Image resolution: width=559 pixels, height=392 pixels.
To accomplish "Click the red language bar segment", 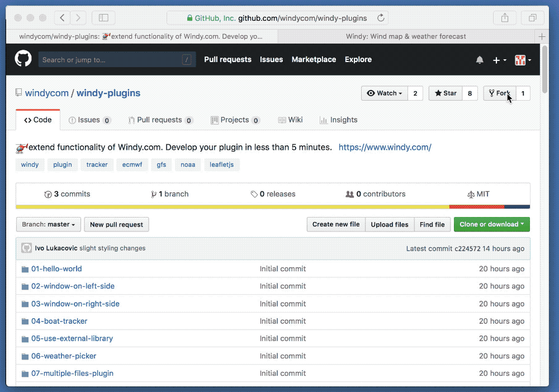I will (477, 207).
